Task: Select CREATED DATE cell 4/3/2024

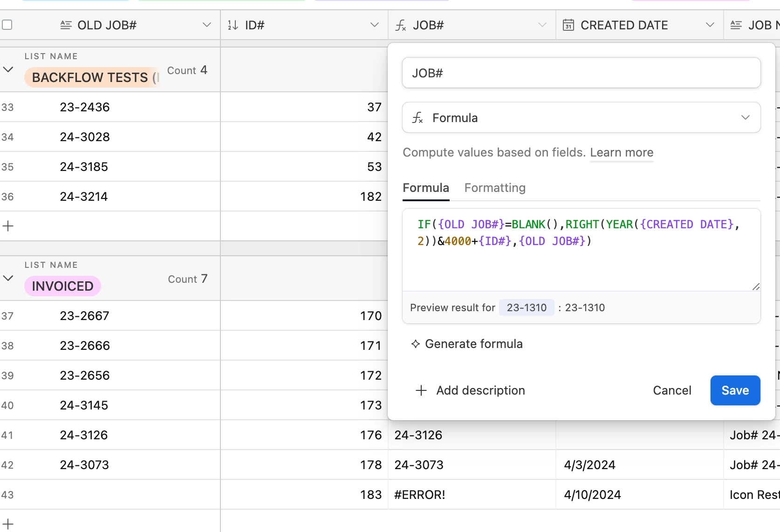Action: [x=640, y=465]
